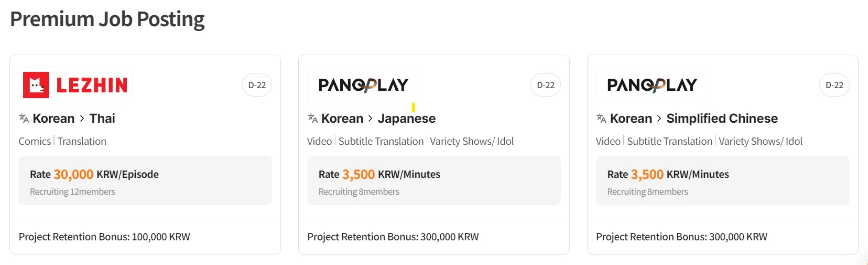Click translation icon beside Korean > Thai

pos(24,119)
